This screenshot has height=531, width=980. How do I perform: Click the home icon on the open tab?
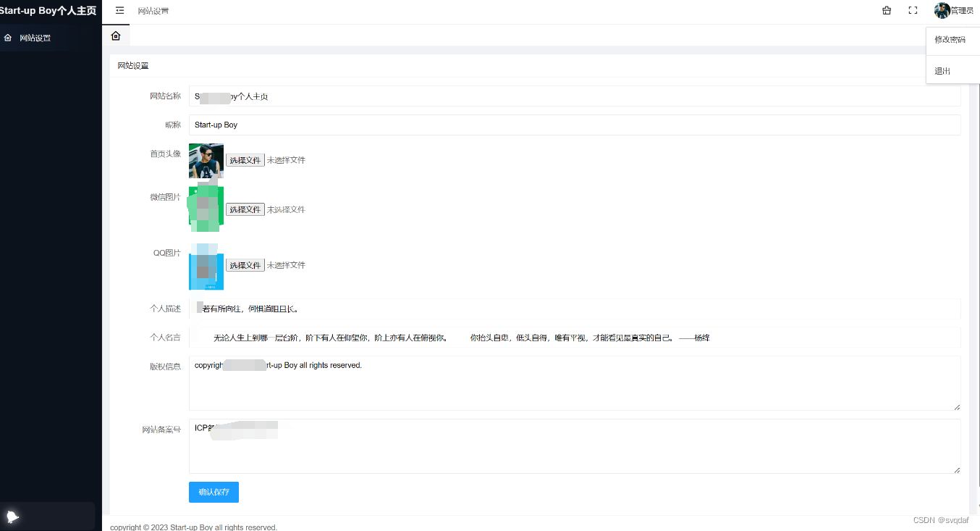click(116, 35)
